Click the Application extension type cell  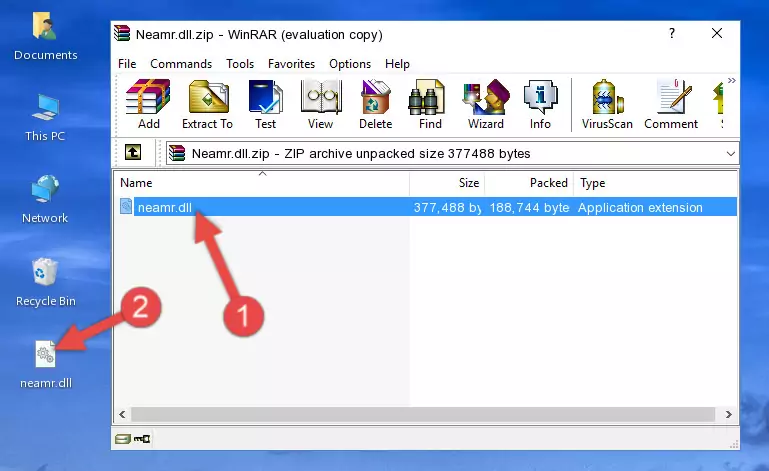[640, 207]
